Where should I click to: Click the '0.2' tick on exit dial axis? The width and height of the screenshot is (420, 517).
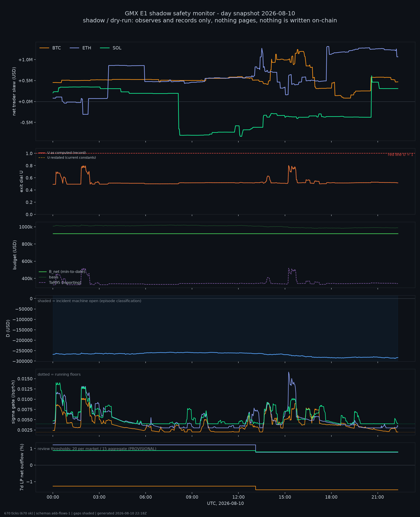tap(29, 202)
